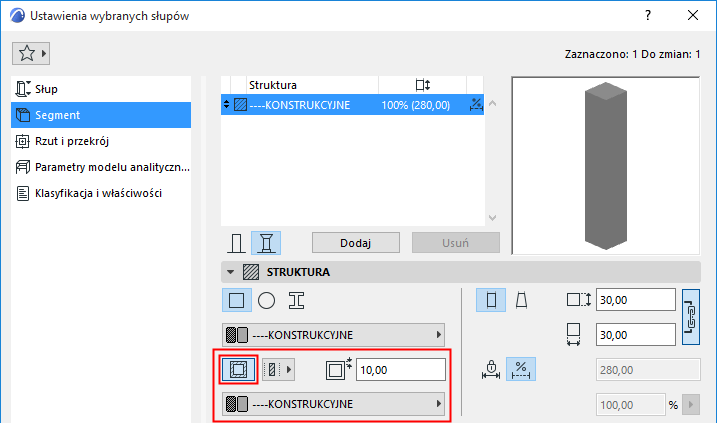Open the favorites star menu
This screenshot has width=717, height=423.
click(31, 53)
